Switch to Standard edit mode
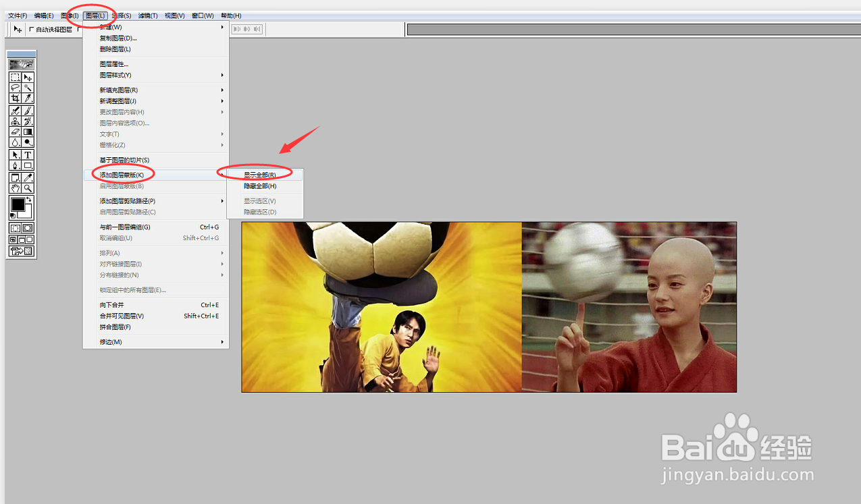 [x=14, y=228]
